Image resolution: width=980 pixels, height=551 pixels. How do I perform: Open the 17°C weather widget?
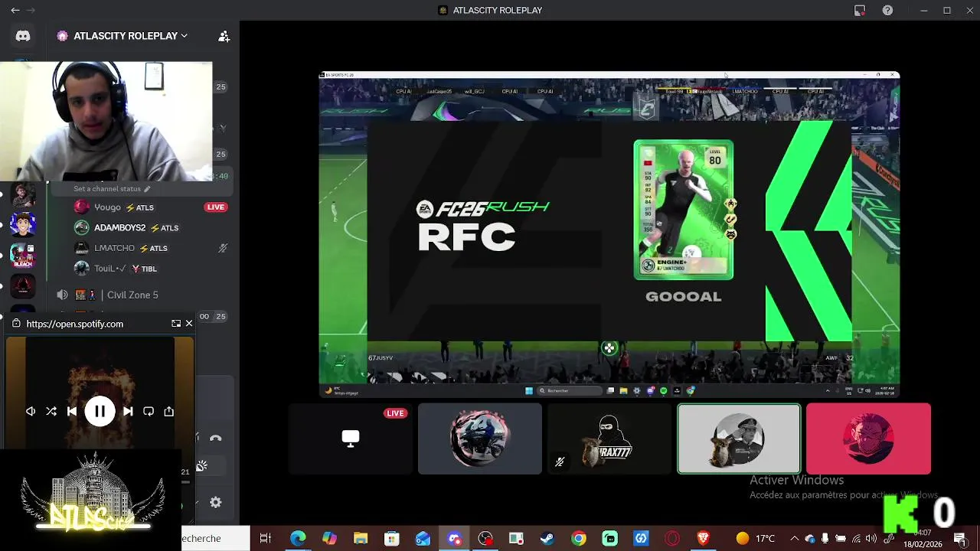(x=756, y=539)
